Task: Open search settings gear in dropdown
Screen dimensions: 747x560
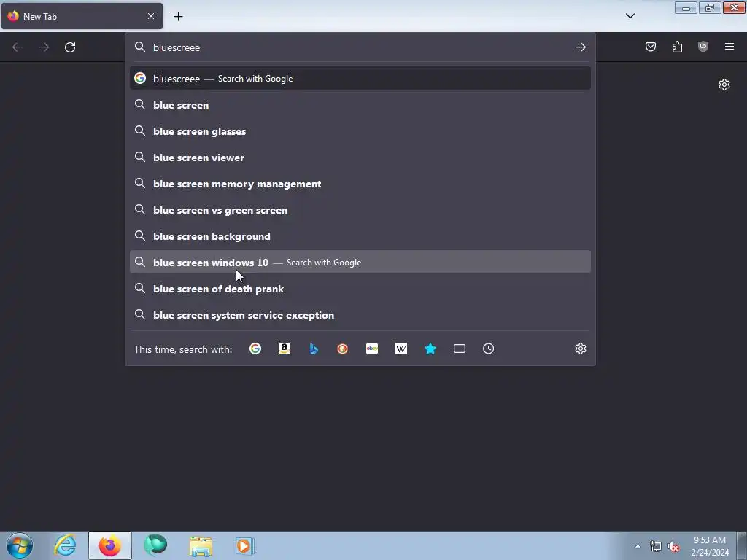Action: (580, 349)
